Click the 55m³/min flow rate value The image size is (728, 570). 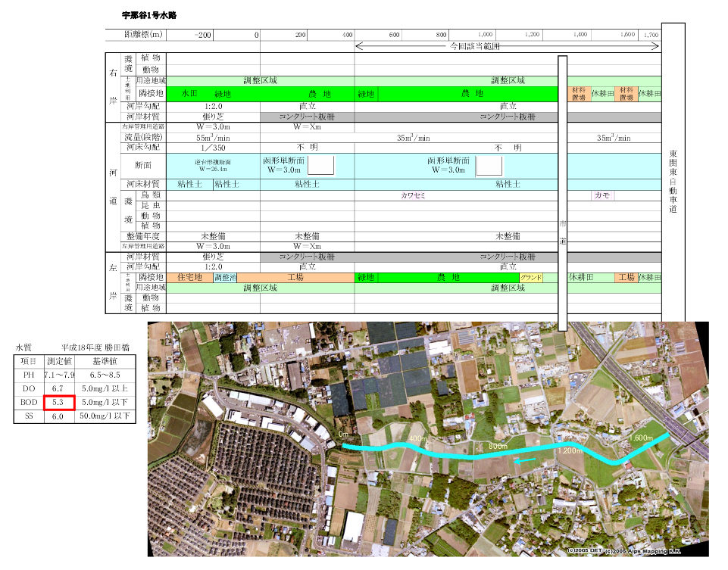click(213, 138)
